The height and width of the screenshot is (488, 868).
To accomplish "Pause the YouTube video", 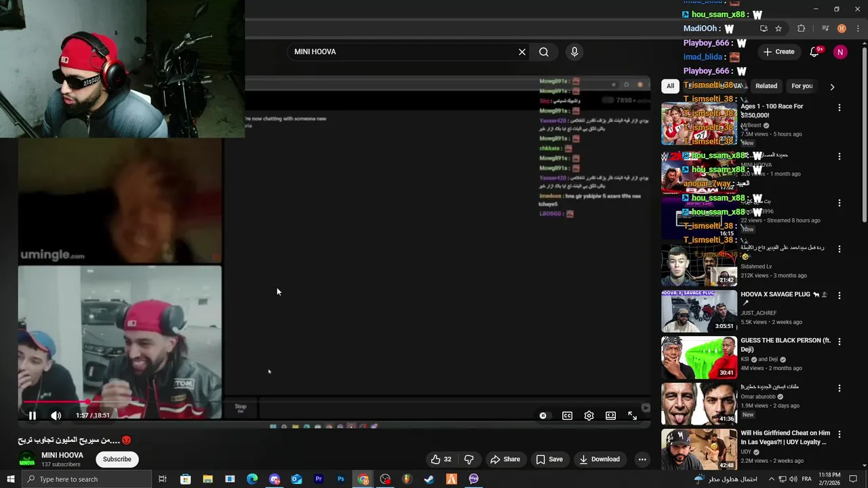I will (32, 415).
